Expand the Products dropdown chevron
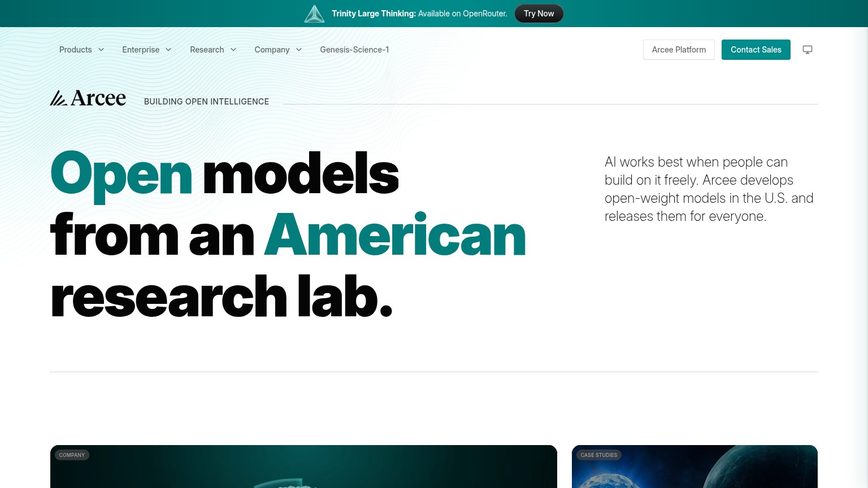The width and height of the screenshot is (868, 488). pos(101,50)
